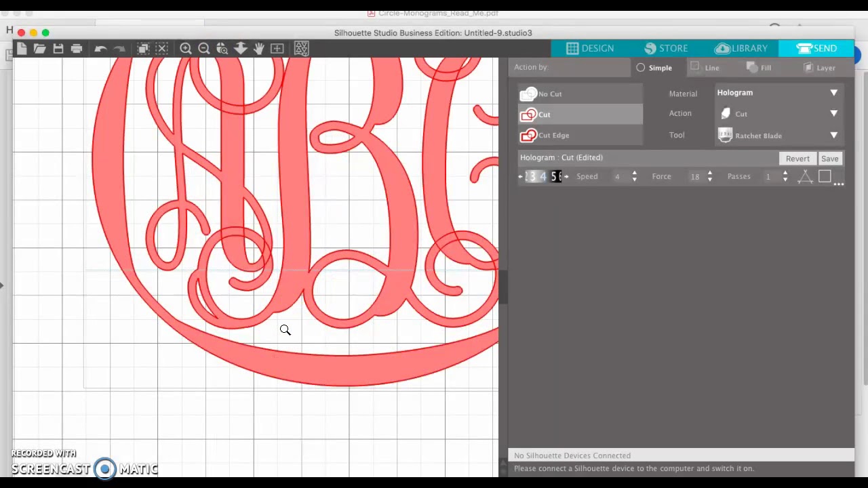Adjust the blade depth number dial
The width and height of the screenshot is (868, 488).
543,177
